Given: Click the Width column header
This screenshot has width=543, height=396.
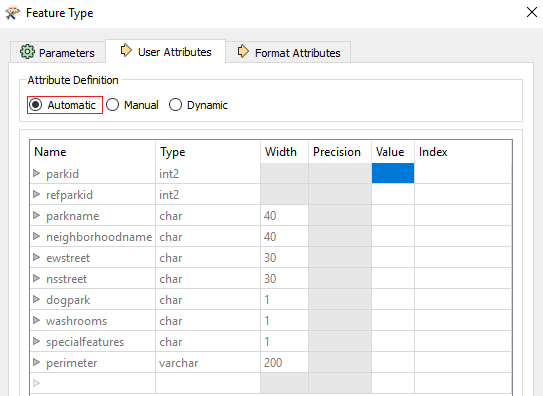Looking at the screenshot, I should [284, 152].
